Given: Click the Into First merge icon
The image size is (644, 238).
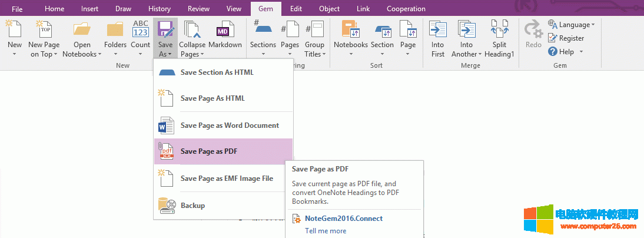Looking at the screenshot, I should pos(438,31).
